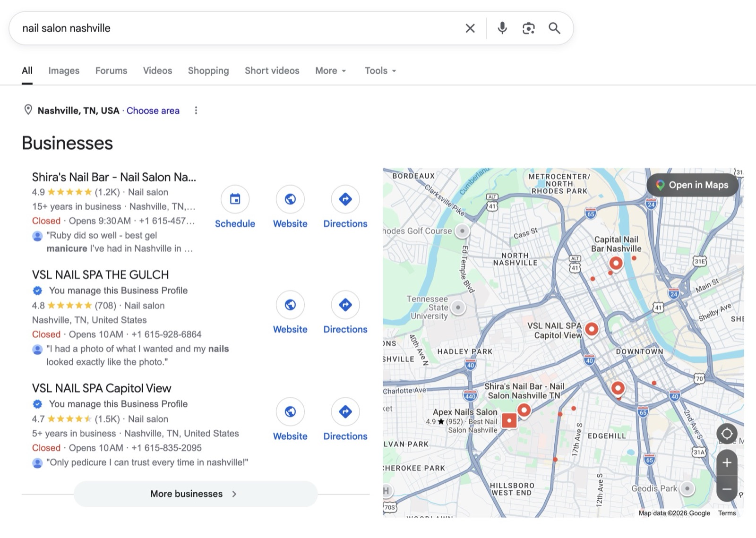This screenshot has width=756, height=538.
Task: Click the More businesses button
Action: point(196,494)
